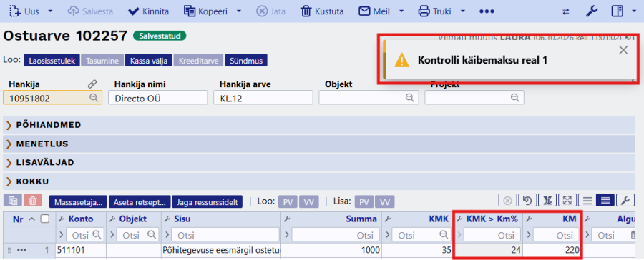
Task: Click Kustuta to delete the invoice
Action: pos(323,11)
